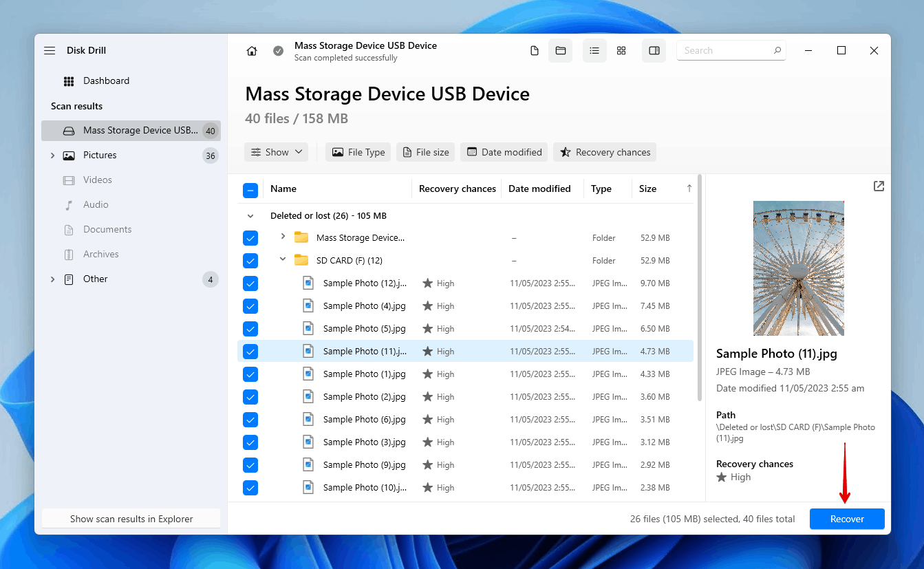
Task: Click the JPEG icon of Sample Photo (10).jpg
Action: tap(308, 487)
